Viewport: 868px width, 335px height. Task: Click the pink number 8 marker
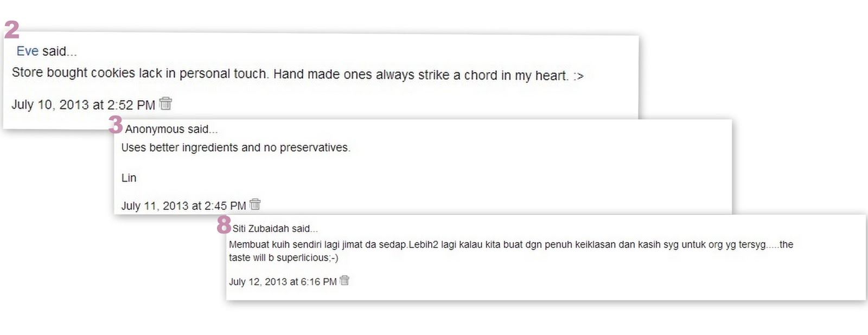coord(224,224)
